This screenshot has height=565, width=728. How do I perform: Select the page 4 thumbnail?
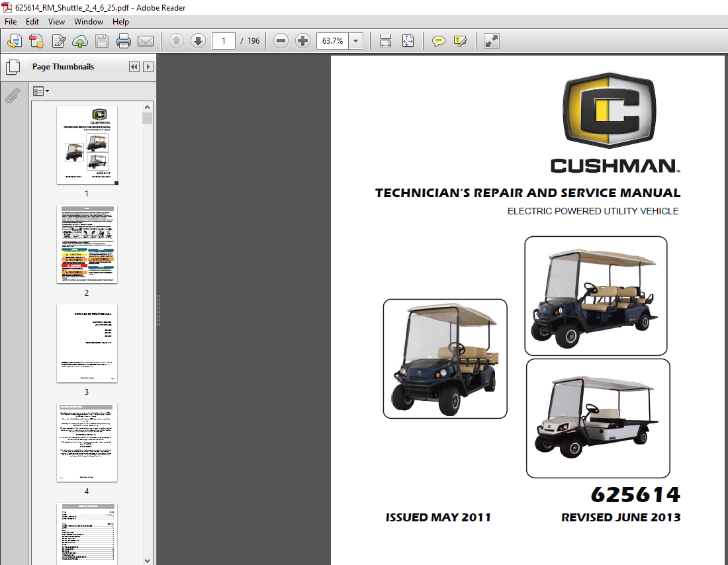tap(87, 443)
